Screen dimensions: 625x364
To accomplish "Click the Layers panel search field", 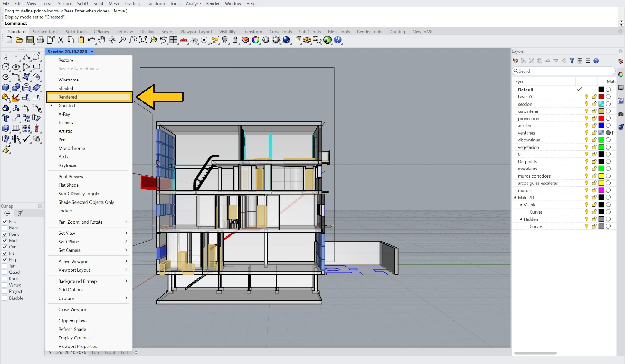I will [x=564, y=71].
